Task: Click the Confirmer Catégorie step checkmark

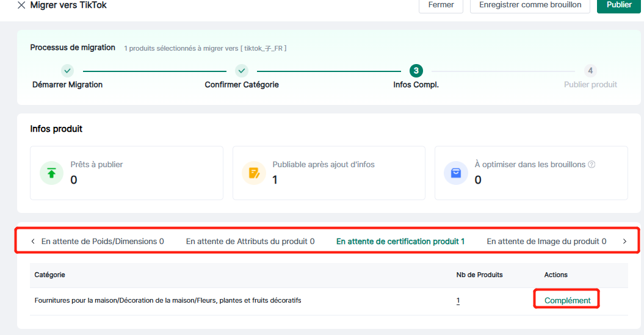Action: pyautogui.click(x=242, y=71)
